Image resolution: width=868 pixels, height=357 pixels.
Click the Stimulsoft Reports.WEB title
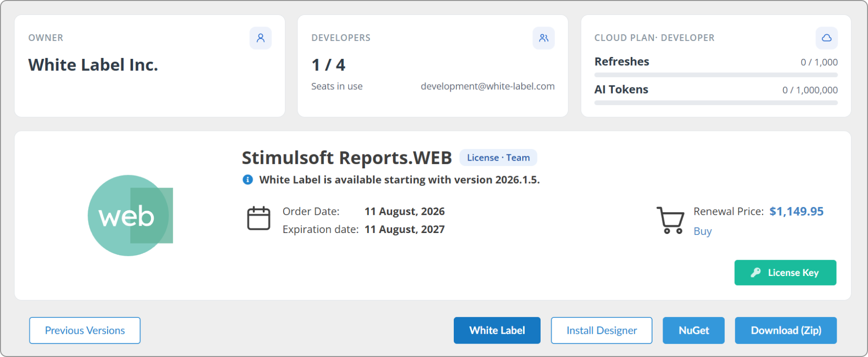(347, 158)
